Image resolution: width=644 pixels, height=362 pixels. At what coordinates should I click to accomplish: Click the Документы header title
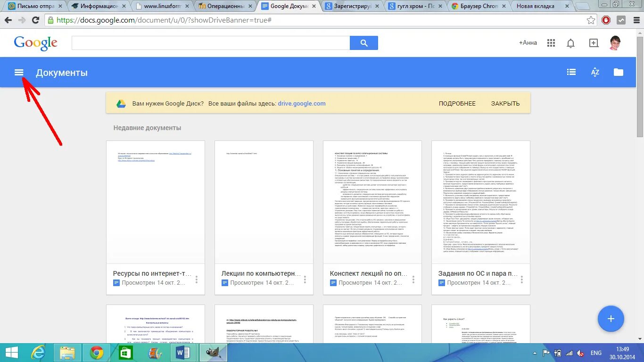tap(62, 73)
